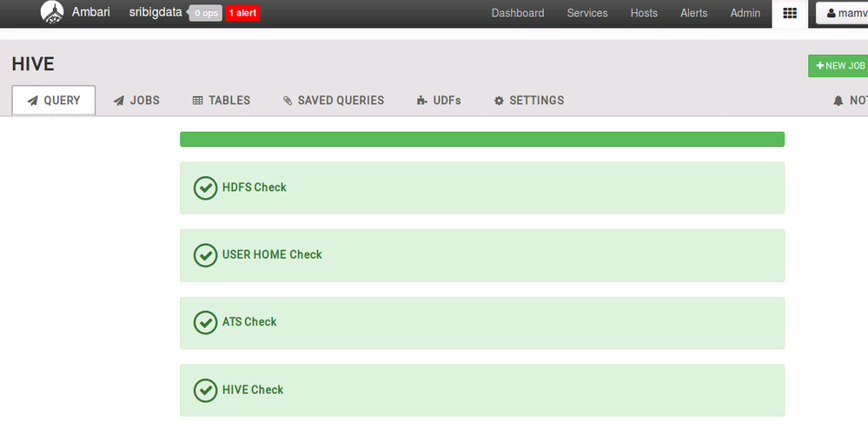The width and height of the screenshot is (868, 428).
Task: Click the HIVE view title
Action: 33,64
